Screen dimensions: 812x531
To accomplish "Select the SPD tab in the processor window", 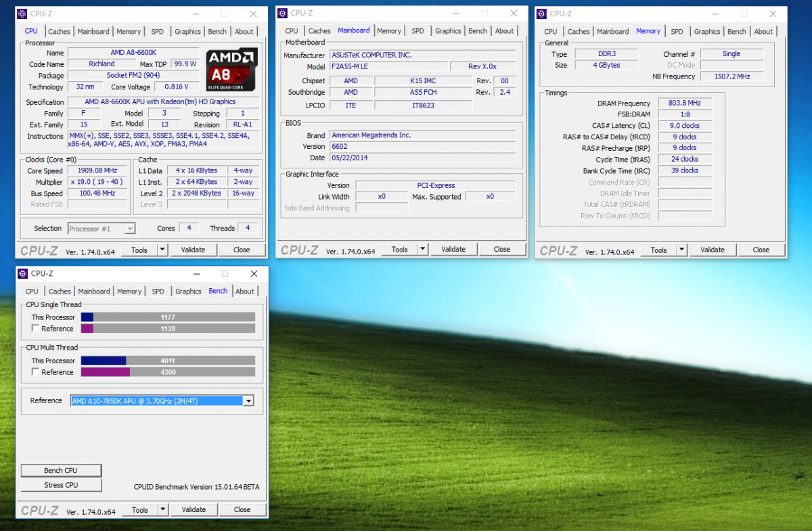I will 157,32.
